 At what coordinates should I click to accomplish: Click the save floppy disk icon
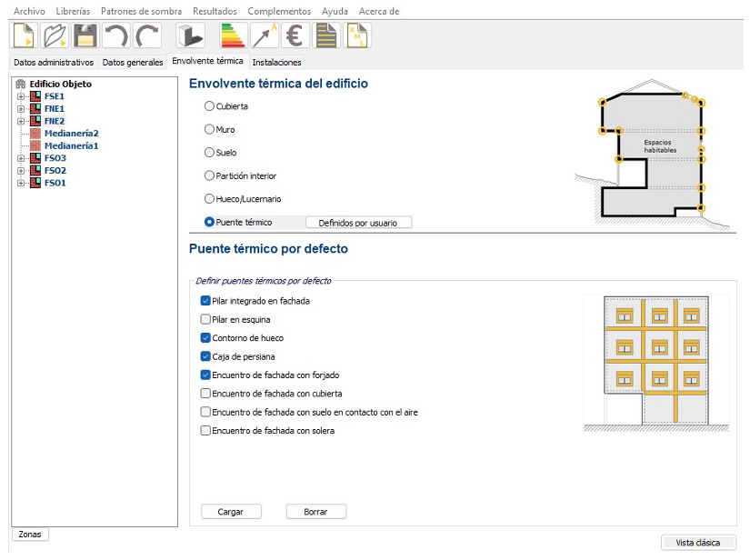point(85,36)
